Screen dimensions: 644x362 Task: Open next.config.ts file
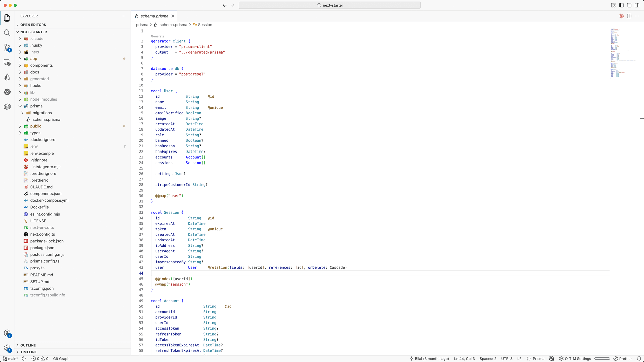pos(42,234)
